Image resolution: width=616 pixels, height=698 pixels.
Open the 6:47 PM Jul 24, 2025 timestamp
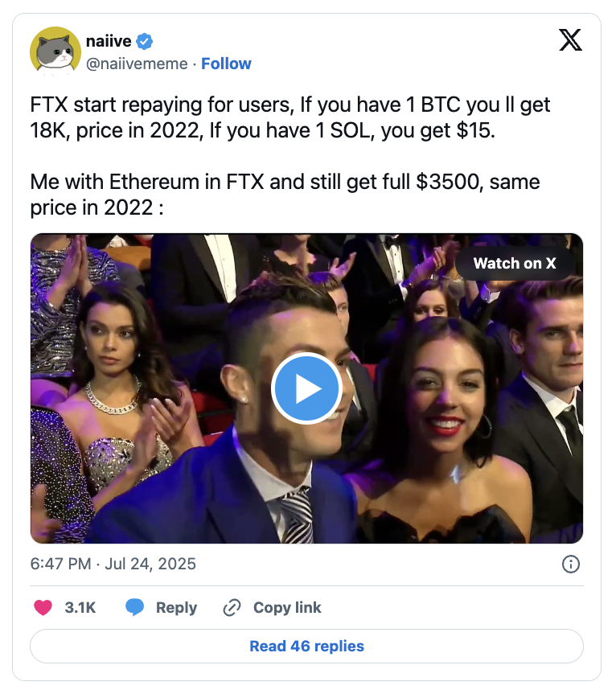[113, 564]
